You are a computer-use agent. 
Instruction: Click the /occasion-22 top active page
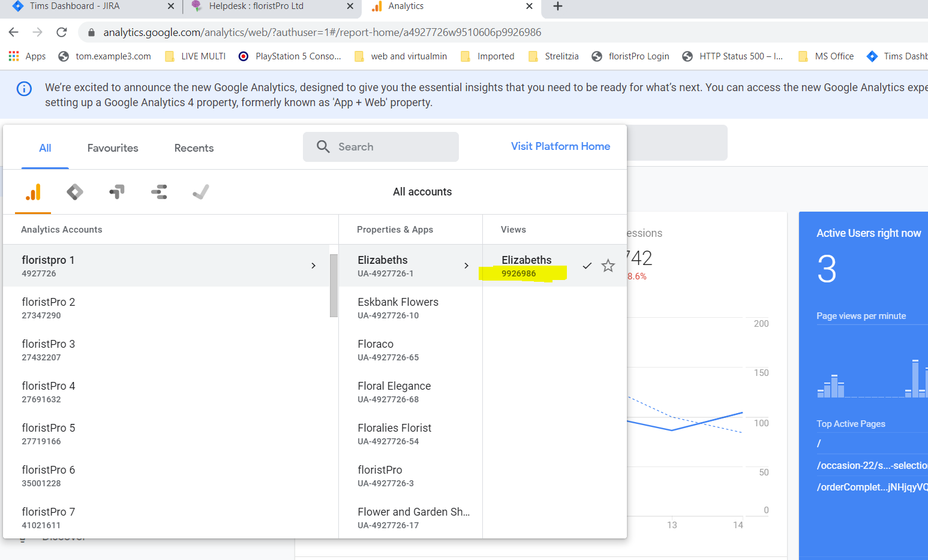tap(872, 465)
